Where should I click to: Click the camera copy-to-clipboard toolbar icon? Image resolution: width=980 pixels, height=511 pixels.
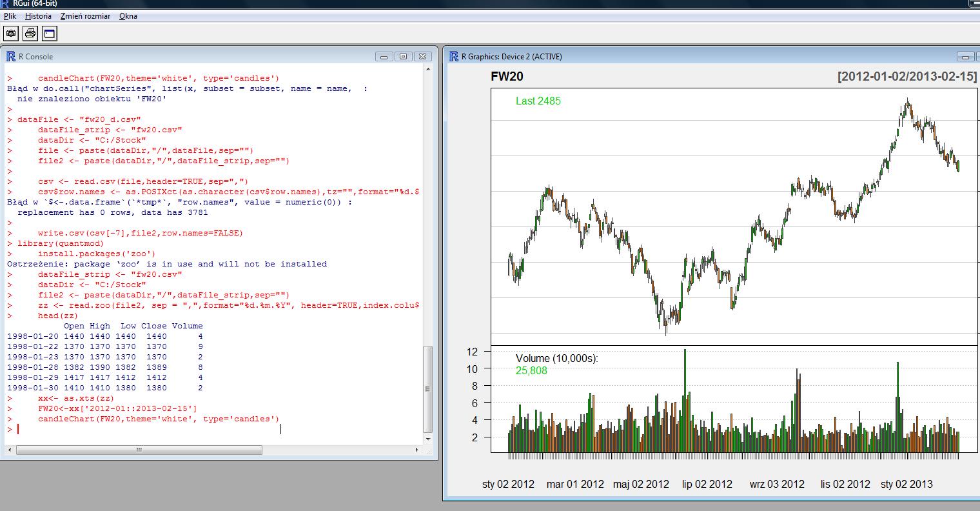coord(11,33)
